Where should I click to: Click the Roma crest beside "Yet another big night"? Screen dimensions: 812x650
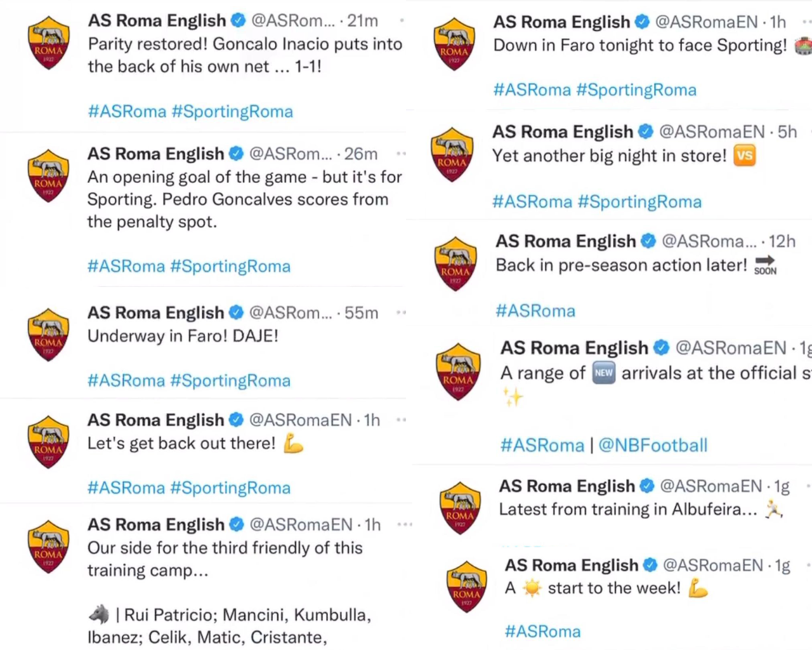point(452,154)
